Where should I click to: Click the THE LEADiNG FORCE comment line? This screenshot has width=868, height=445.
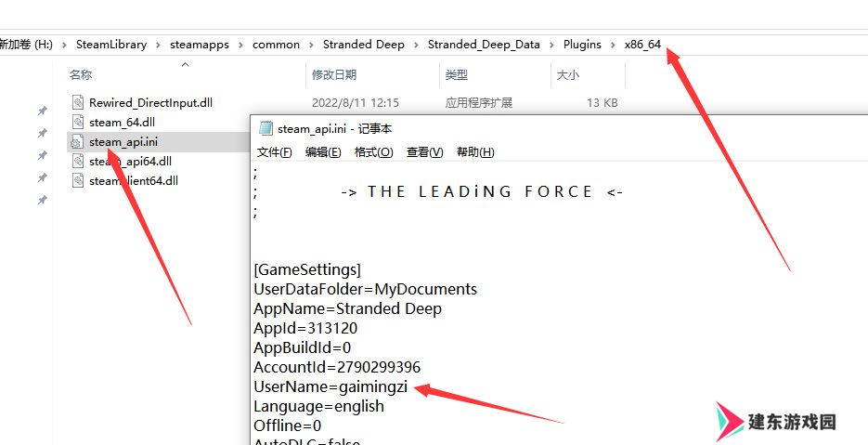482,191
